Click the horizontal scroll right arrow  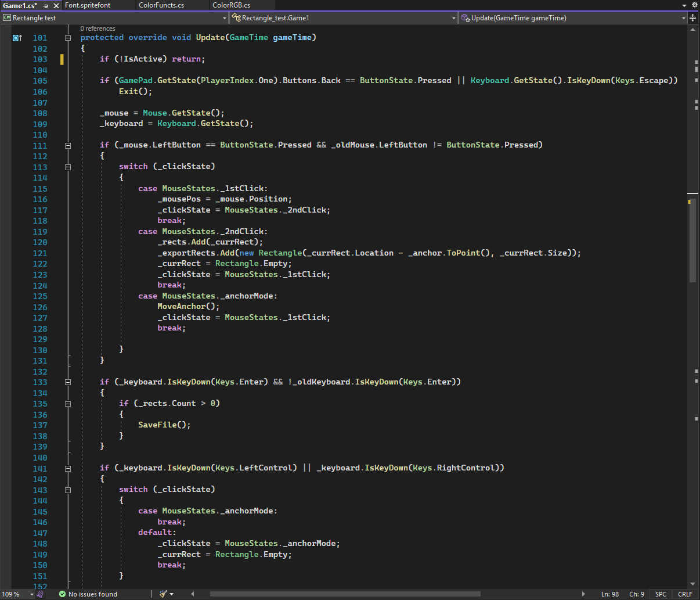583,594
